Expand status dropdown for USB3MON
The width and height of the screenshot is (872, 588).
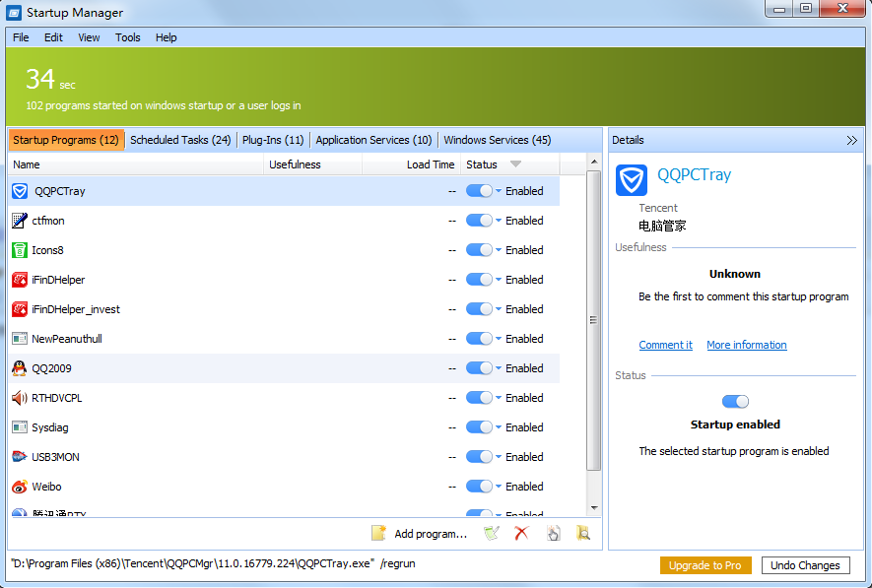499,457
